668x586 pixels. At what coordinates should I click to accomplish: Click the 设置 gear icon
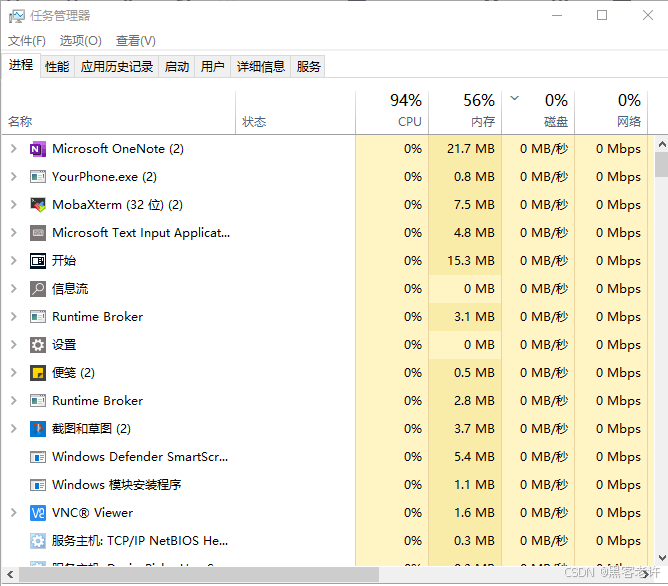pos(38,345)
